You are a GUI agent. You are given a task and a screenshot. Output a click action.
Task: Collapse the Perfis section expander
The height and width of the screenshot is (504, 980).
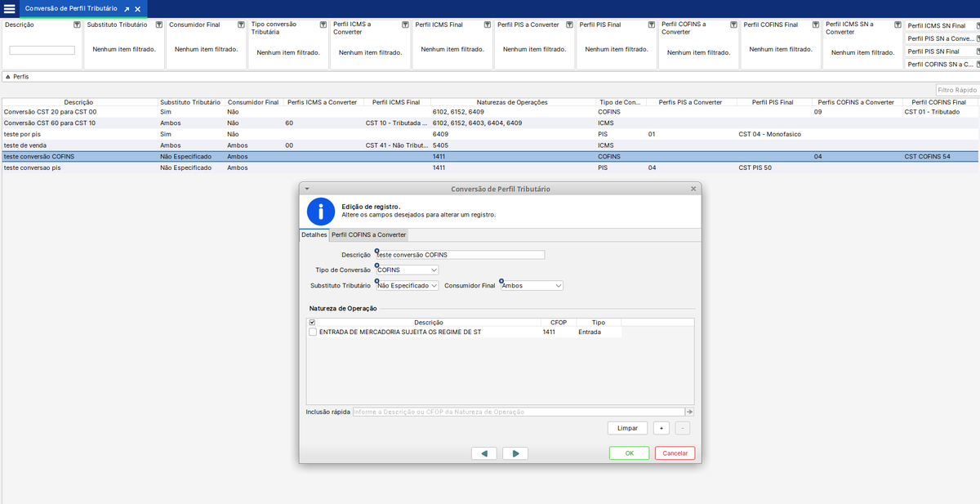click(8, 77)
